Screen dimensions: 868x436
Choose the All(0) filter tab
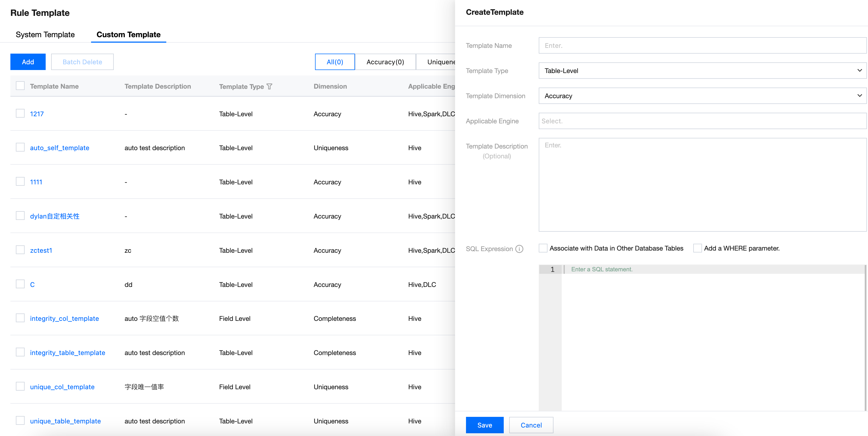point(335,62)
